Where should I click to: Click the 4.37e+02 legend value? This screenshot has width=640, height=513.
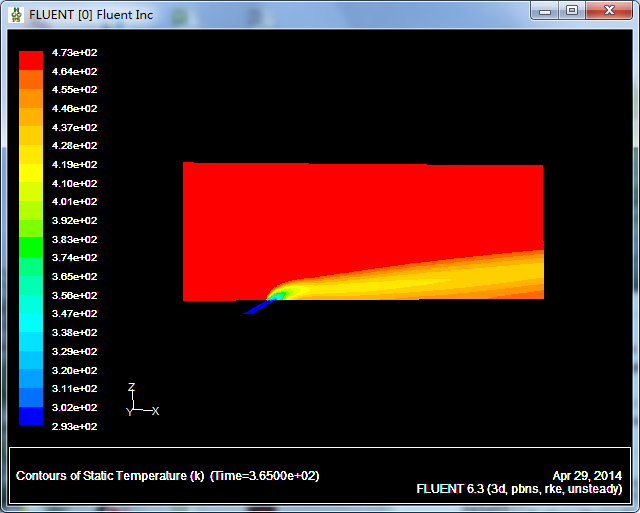pos(75,127)
